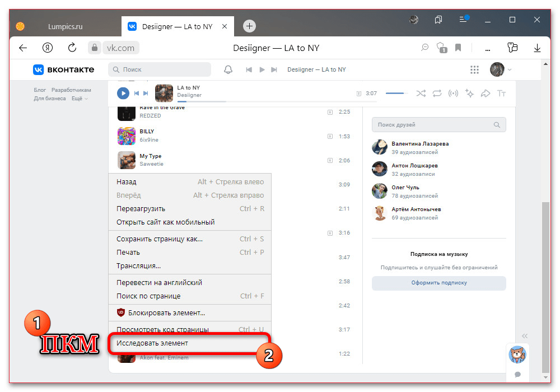The height and width of the screenshot is (392, 560).
Task: Share the current track arrow icon
Action: pyautogui.click(x=486, y=94)
